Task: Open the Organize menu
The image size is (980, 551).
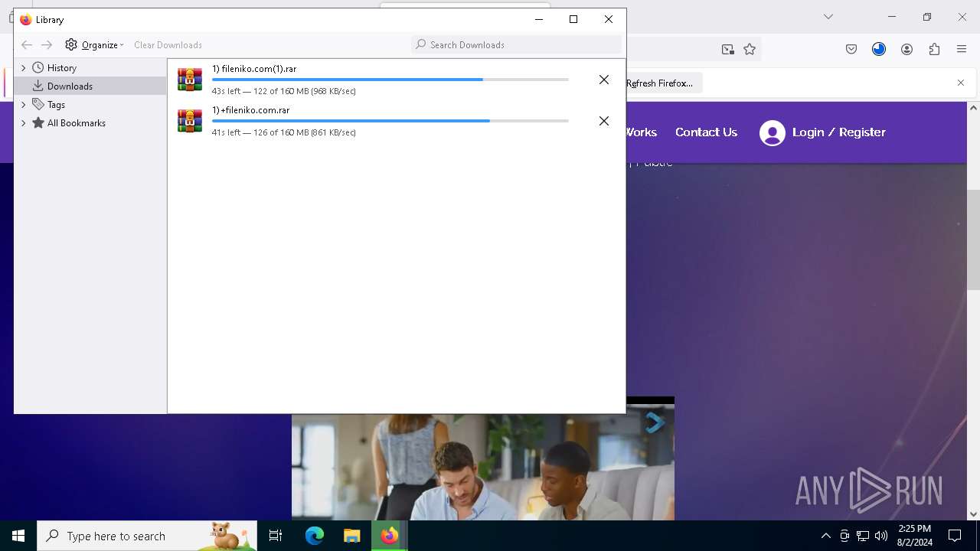Action: point(94,45)
